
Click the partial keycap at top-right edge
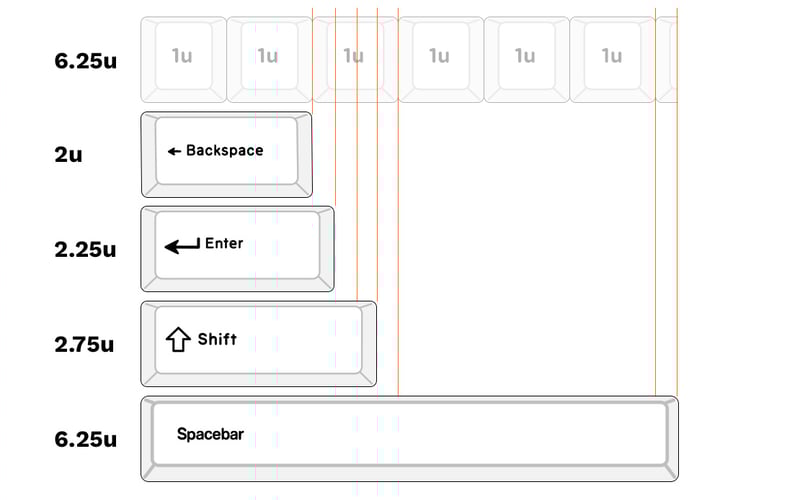click(667, 58)
